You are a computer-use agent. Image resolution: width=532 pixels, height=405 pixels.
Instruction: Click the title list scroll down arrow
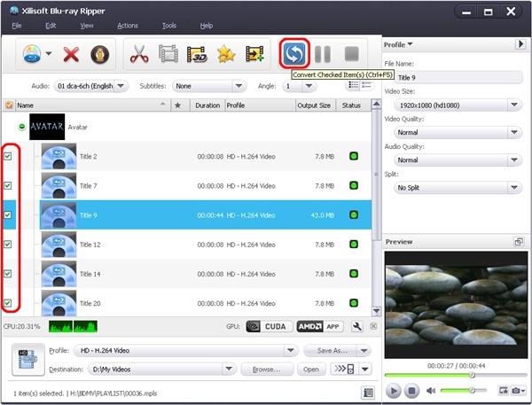tap(376, 311)
